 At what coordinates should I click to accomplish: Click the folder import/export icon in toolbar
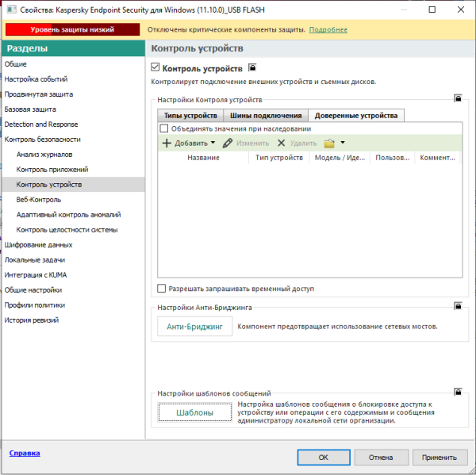pos(329,143)
